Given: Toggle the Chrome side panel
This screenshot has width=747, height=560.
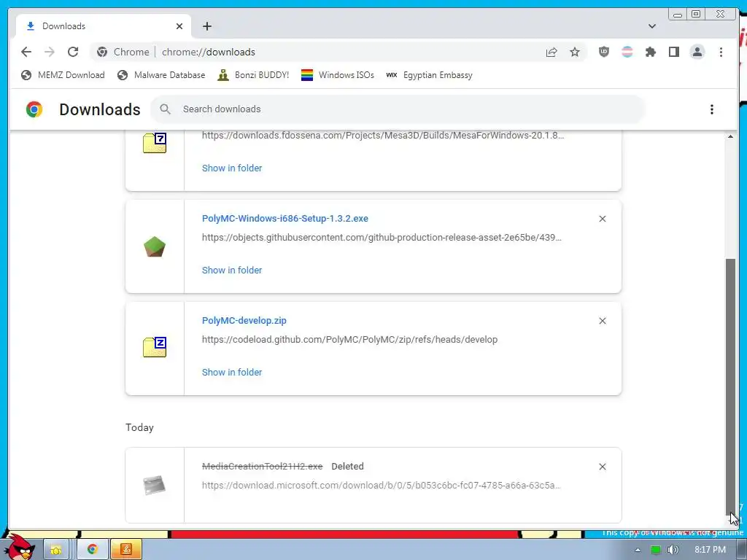Looking at the screenshot, I should (673, 52).
